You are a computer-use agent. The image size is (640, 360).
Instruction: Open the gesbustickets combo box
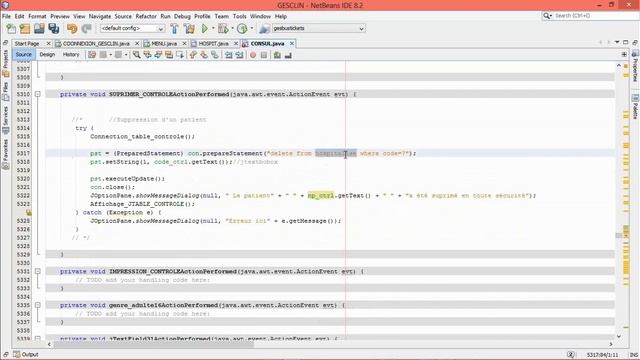(318, 29)
